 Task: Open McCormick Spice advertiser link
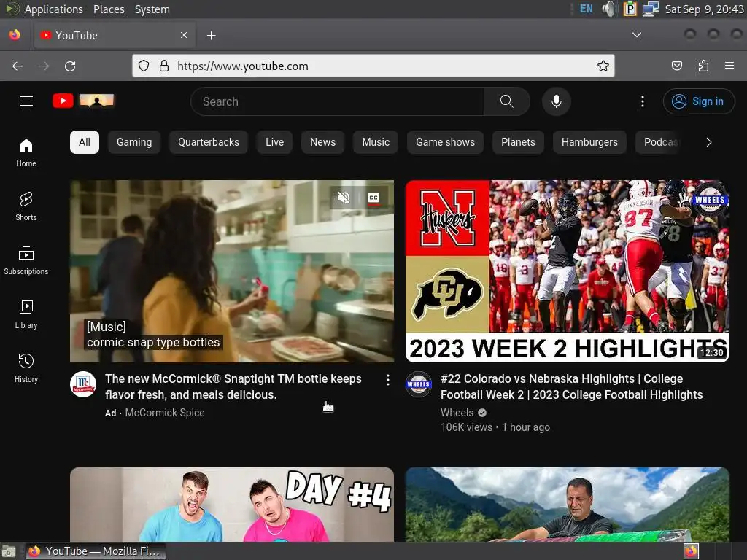pyautogui.click(x=165, y=413)
